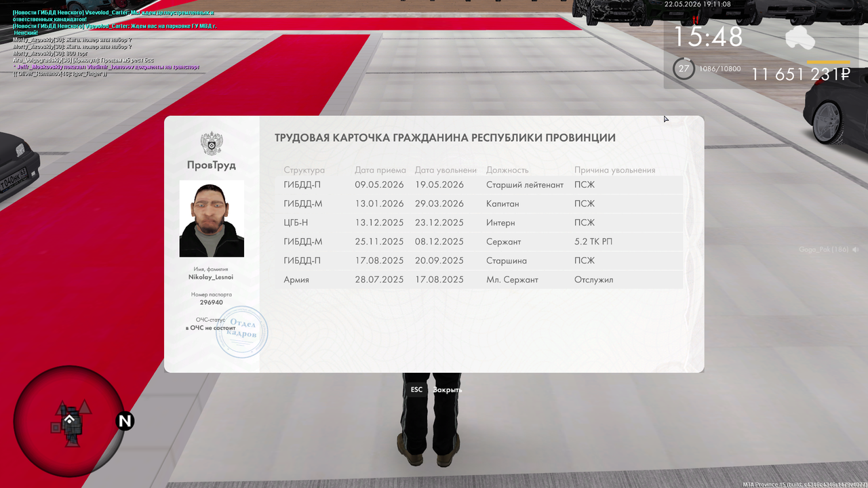This screenshot has width=868, height=488.
Task: Click the cloud weather icon
Action: (x=800, y=38)
